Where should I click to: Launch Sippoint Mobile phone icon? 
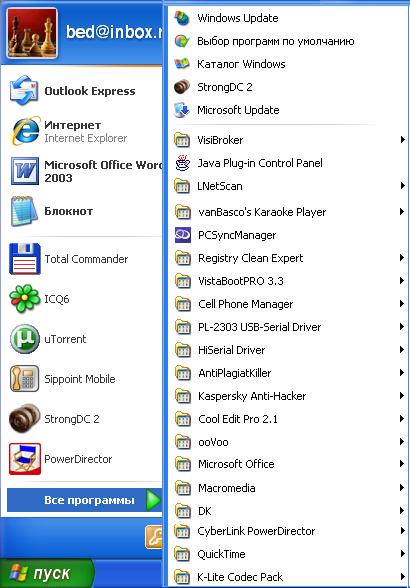coord(24,379)
